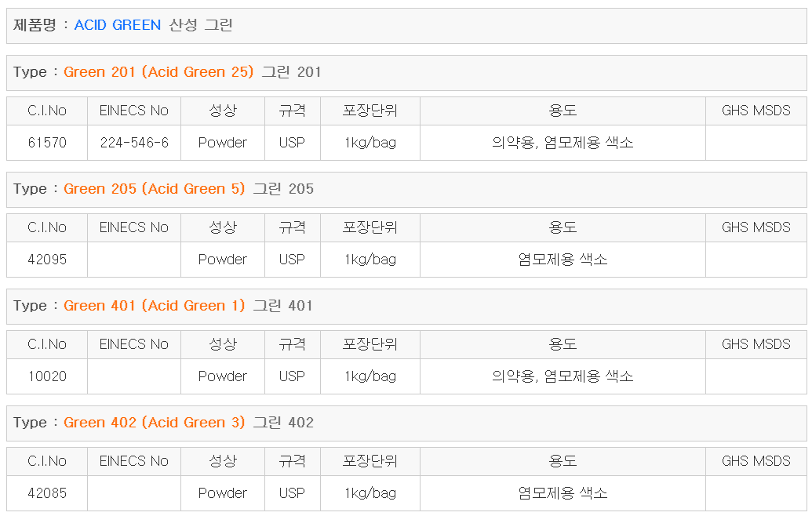Open the Green 401 (Acid Green 1) link
The height and width of the screenshot is (516, 812).
pos(154,306)
